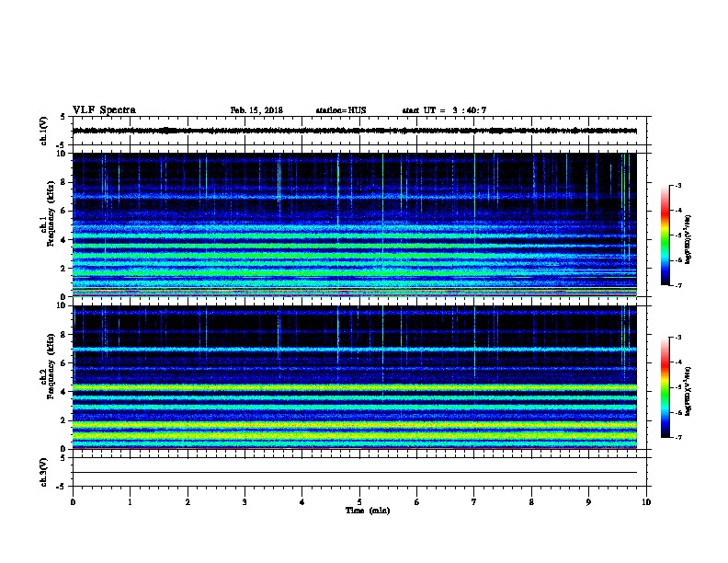This screenshot has height=563, width=728.
Task: Click the "start UT = 3 :40: 7" text
Action: [444, 110]
